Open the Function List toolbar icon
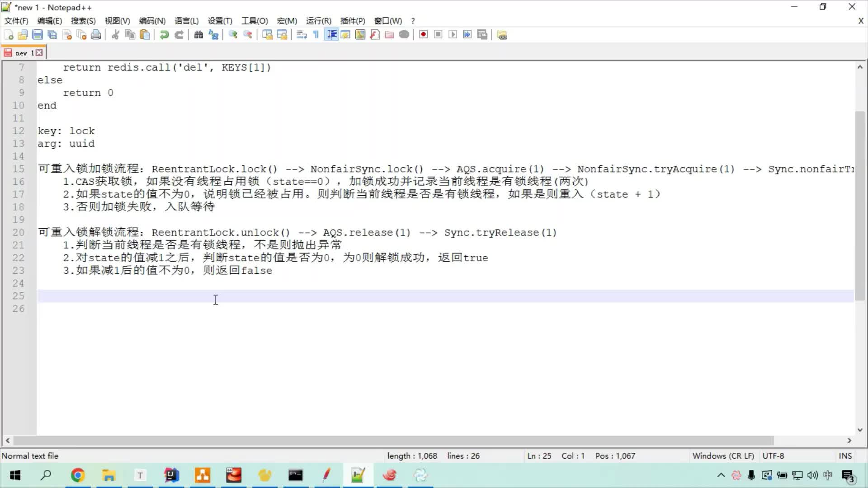The width and height of the screenshot is (868, 488). [375, 35]
